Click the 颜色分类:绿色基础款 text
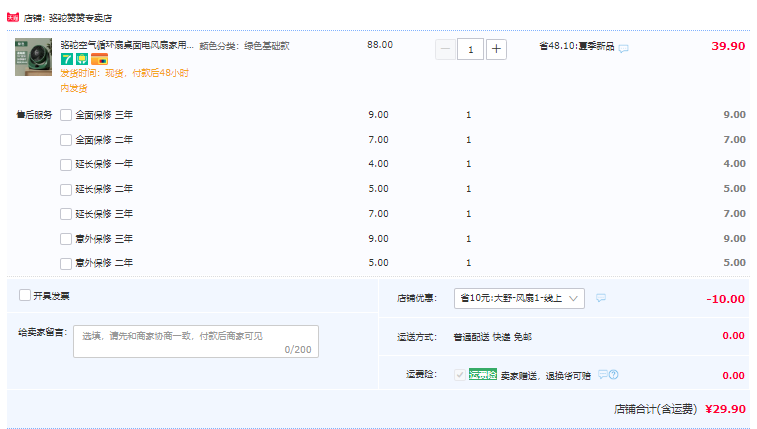The width and height of the screenshot is (757, 429). point(244,46)
